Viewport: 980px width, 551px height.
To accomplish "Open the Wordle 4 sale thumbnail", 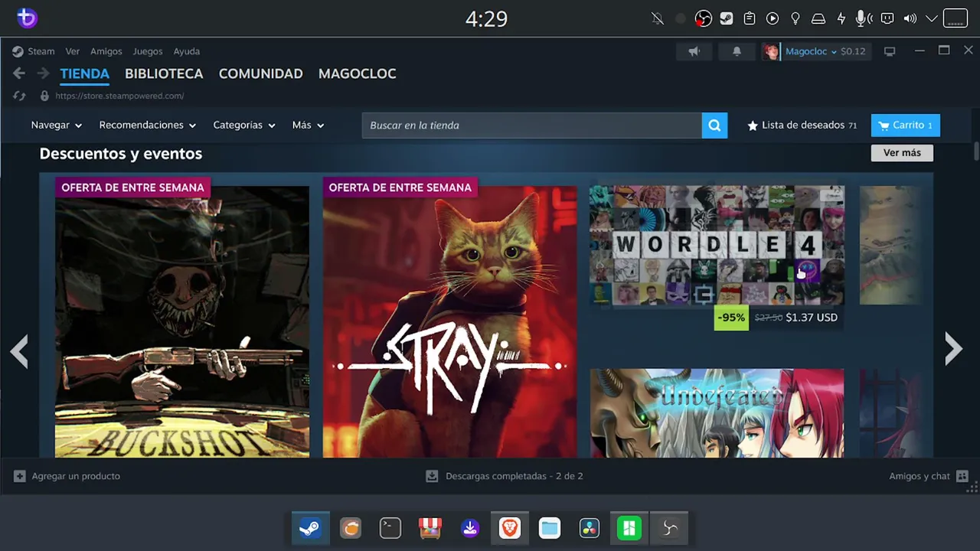I will tap(717, 246).
